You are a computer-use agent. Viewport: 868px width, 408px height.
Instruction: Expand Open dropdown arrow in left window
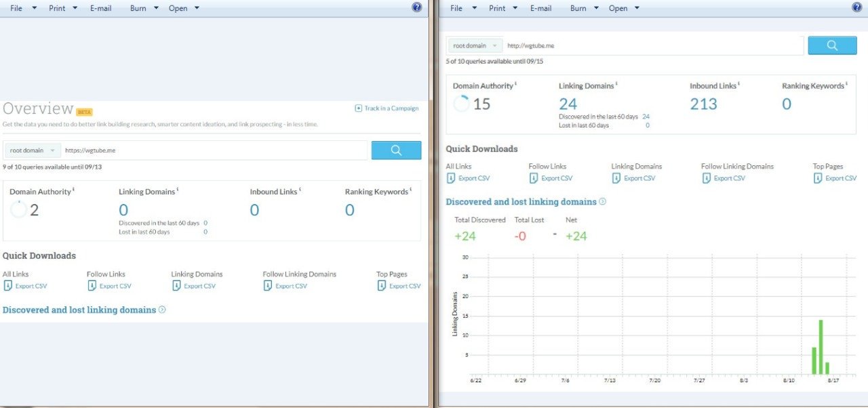pos(197,8)
